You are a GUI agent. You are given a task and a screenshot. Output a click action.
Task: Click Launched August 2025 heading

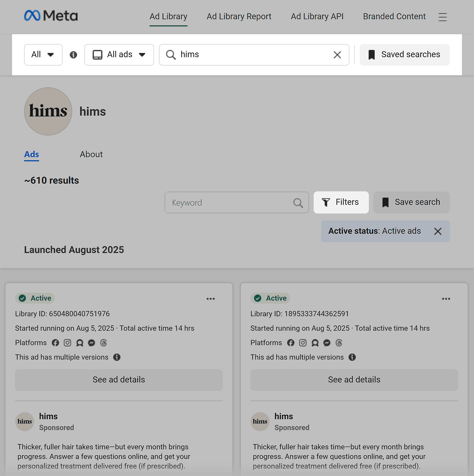(x=74, y=250)
